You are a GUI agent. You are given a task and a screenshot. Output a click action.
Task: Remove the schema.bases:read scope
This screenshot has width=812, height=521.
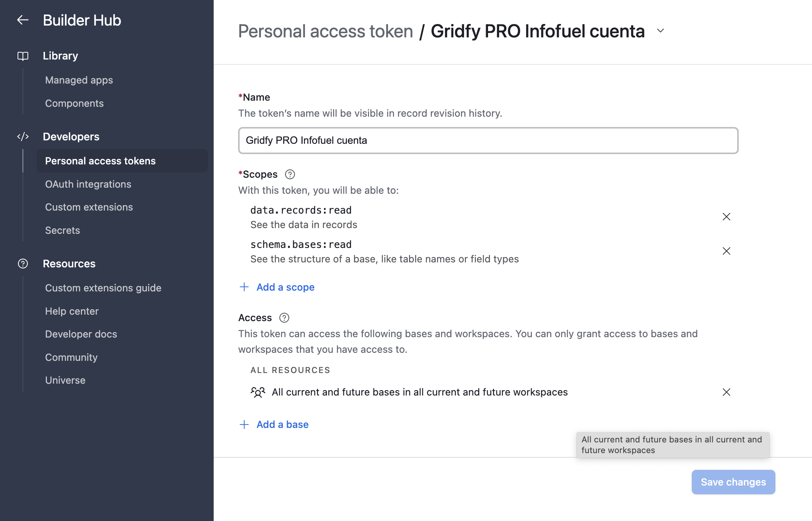pos(726,251)
